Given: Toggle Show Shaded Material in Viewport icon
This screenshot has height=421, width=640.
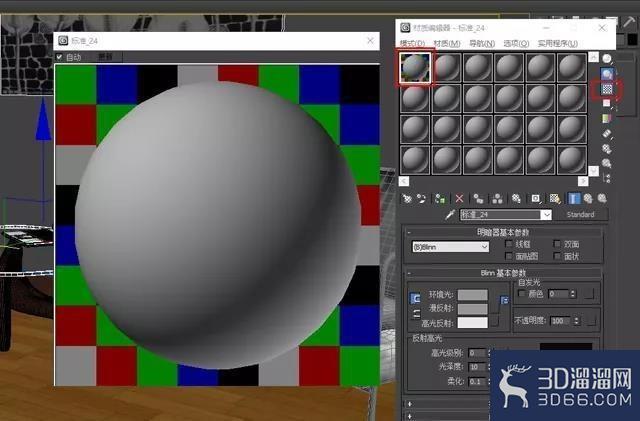Looking at the screenshot, I should pos(555,198).
